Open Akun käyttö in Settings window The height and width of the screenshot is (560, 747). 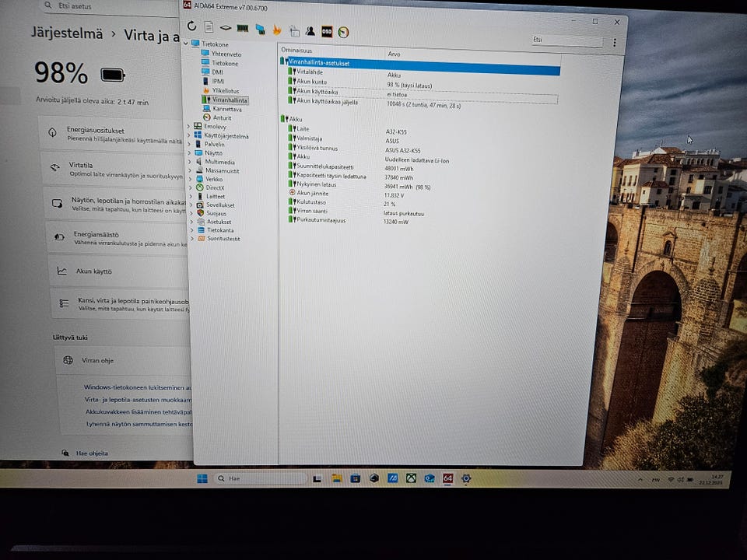click(120, 271)
